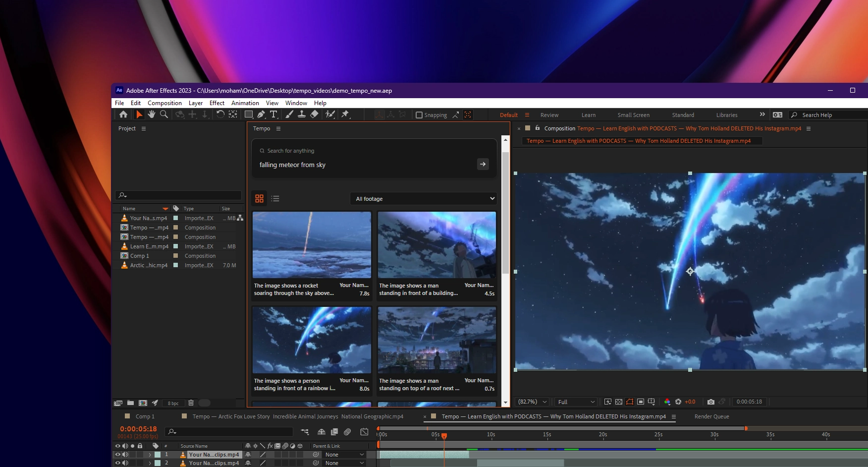Open the All footage dropdown
The height and width of the screenshot is (467, 868).
424,199
